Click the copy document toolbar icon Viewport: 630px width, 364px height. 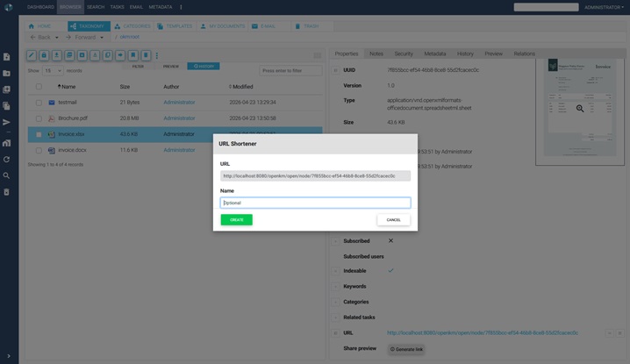click(107, 55)
